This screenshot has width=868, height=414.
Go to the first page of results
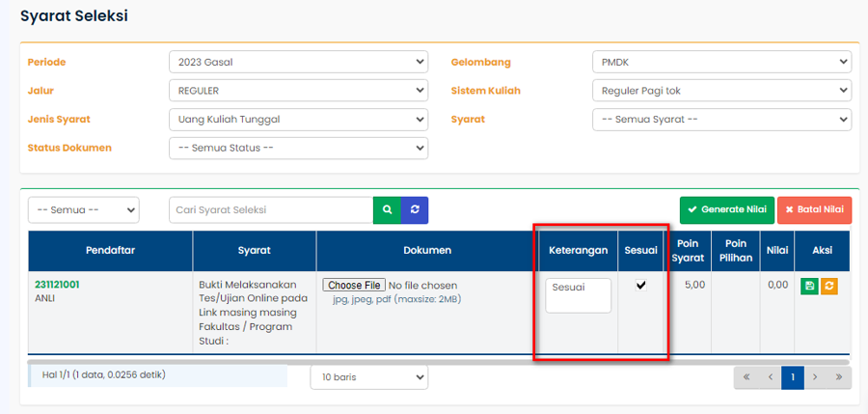(745, 377)
